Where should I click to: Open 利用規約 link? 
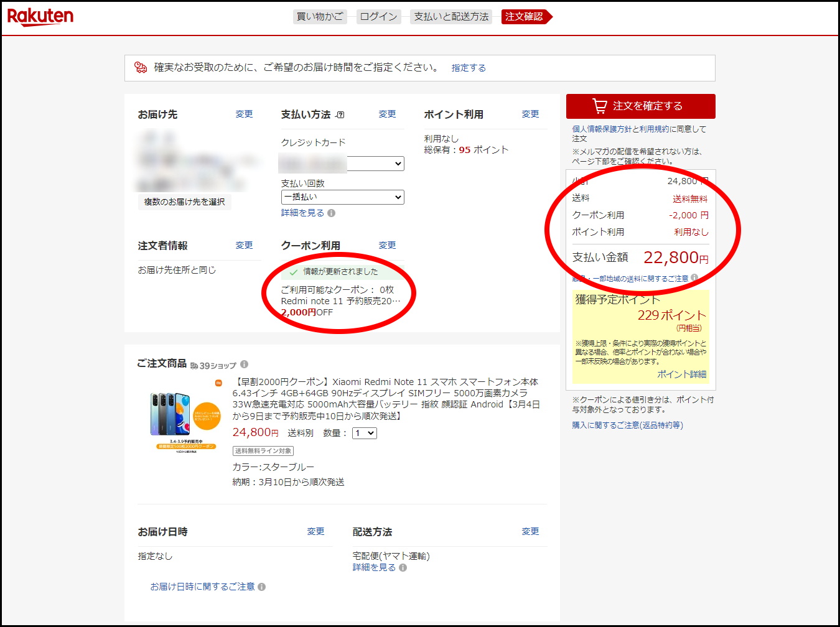coord(654,129)
